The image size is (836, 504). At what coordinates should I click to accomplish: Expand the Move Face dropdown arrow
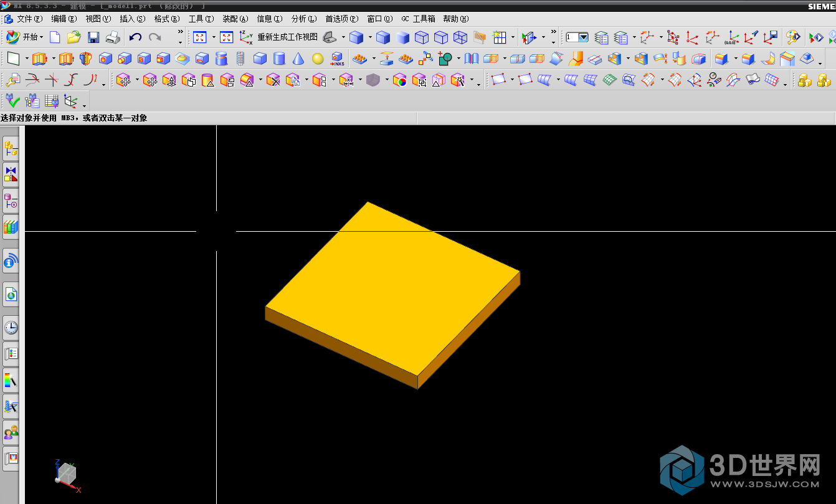click(136, 80)
